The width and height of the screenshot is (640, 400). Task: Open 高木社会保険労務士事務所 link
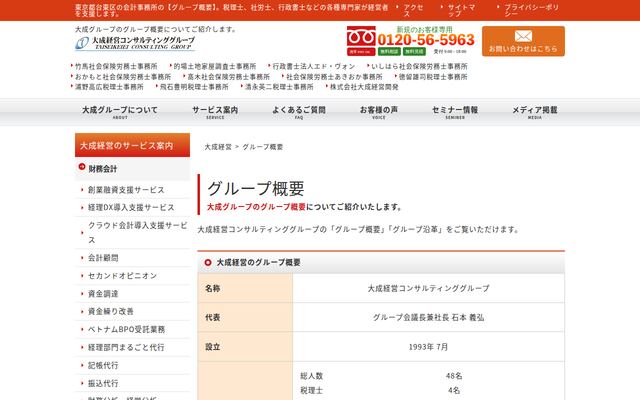pyautogui.click(x=229, y=77)
